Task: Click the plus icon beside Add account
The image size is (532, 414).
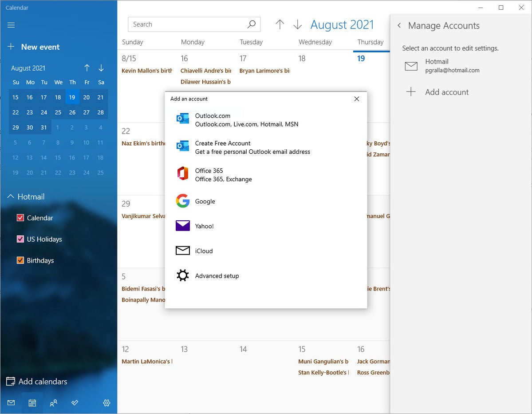Action: point(411,92)
